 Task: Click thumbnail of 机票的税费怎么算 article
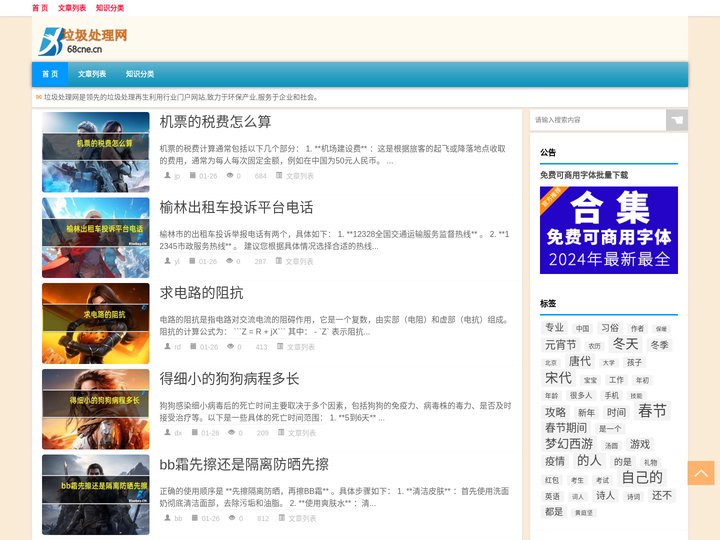pos(96,152)
